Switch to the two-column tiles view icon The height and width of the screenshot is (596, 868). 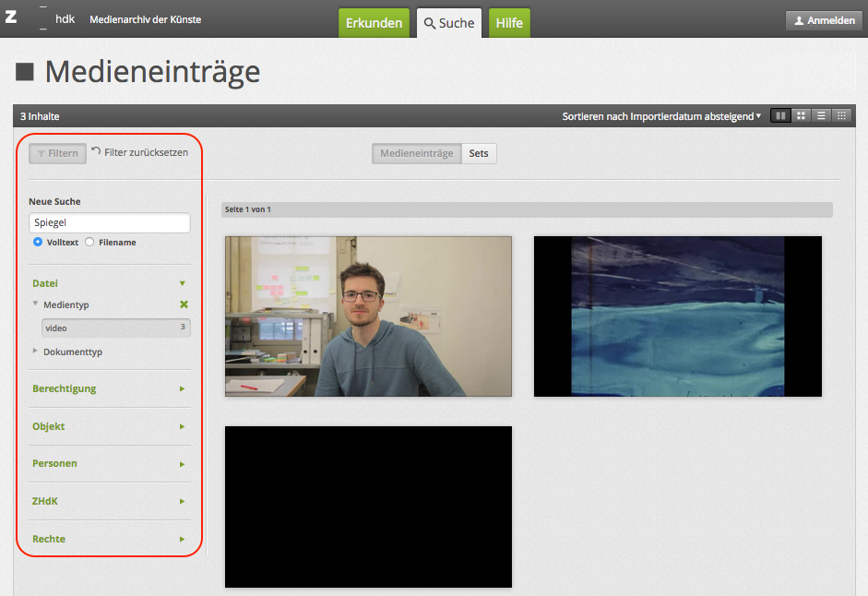pyautogui.click(x=780, y=116)
